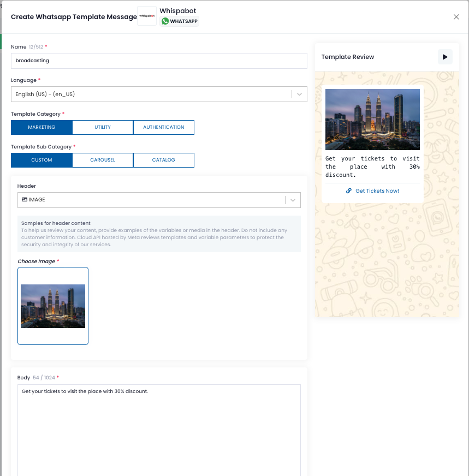
Task: Click the Samples for header content note
Action: click(x=159, y=234)
